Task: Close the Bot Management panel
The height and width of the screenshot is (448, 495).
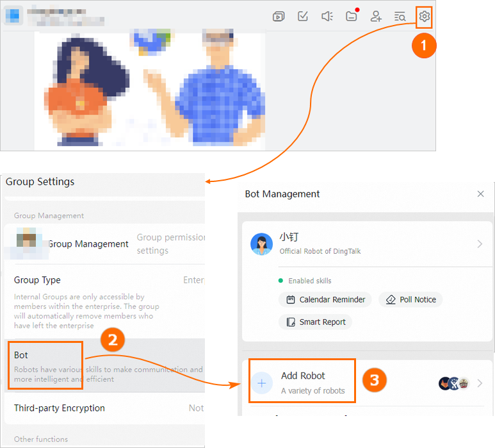Action: point(480,194)
